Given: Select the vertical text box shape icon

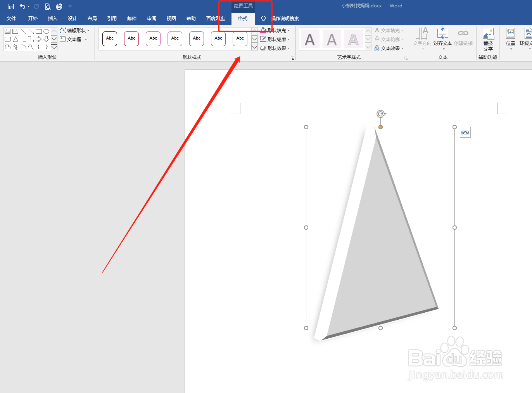Looking at the screenshot, I should click(x=16, y=31).
